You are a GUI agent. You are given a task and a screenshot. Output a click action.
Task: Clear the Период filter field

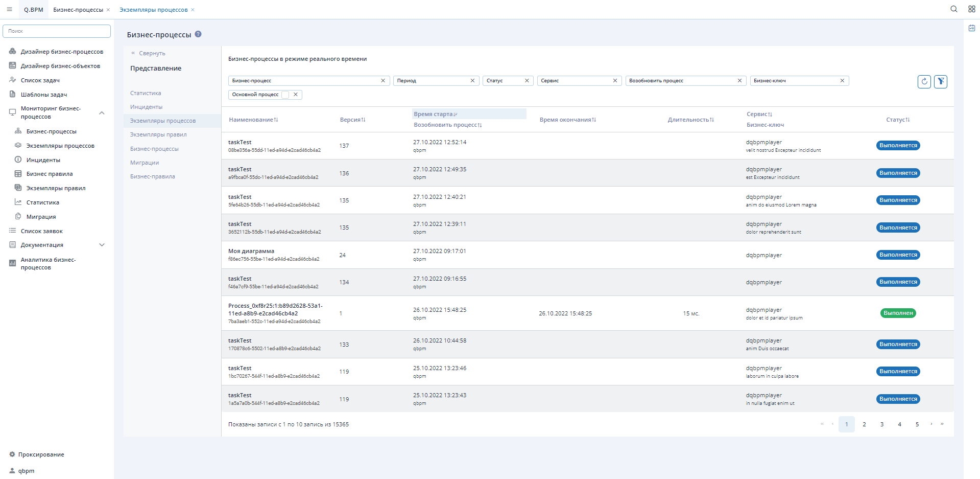click(472, 81)
